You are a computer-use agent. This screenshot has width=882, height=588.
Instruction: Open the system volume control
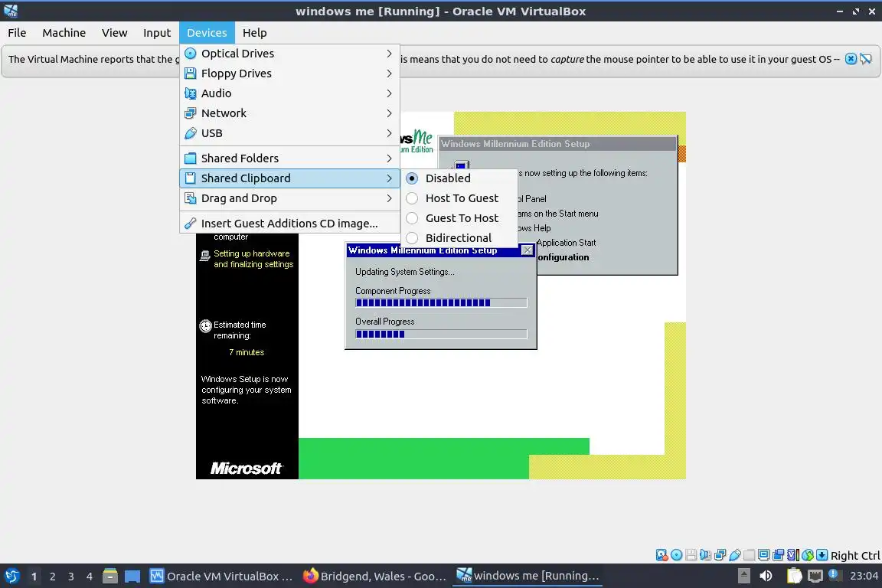point(766,576)
